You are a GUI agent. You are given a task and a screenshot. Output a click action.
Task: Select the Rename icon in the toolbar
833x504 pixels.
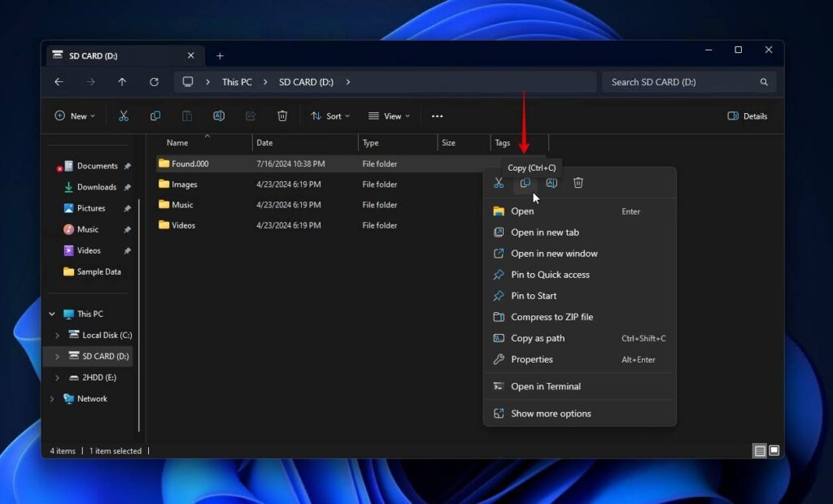[x=219, y=115]
